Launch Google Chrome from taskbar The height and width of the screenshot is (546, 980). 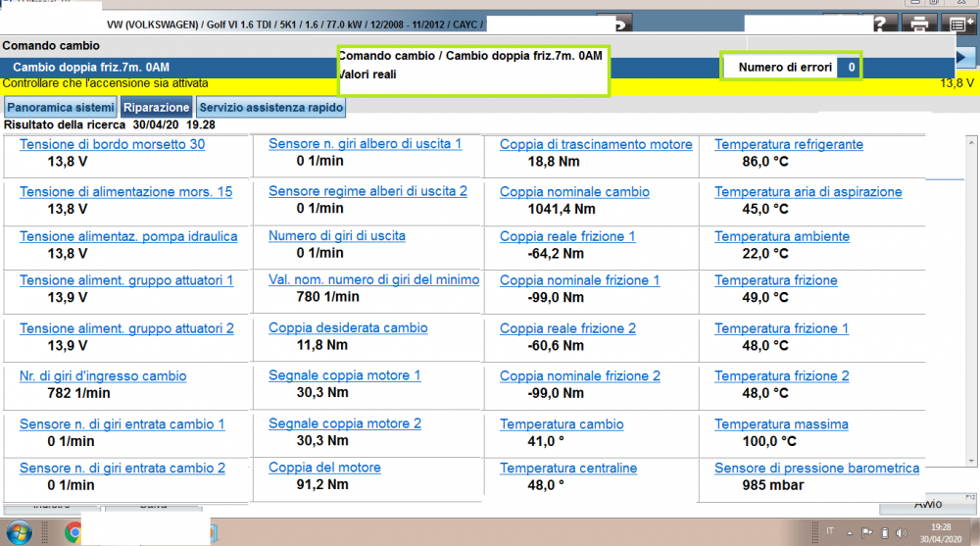(x=73, y=532)
